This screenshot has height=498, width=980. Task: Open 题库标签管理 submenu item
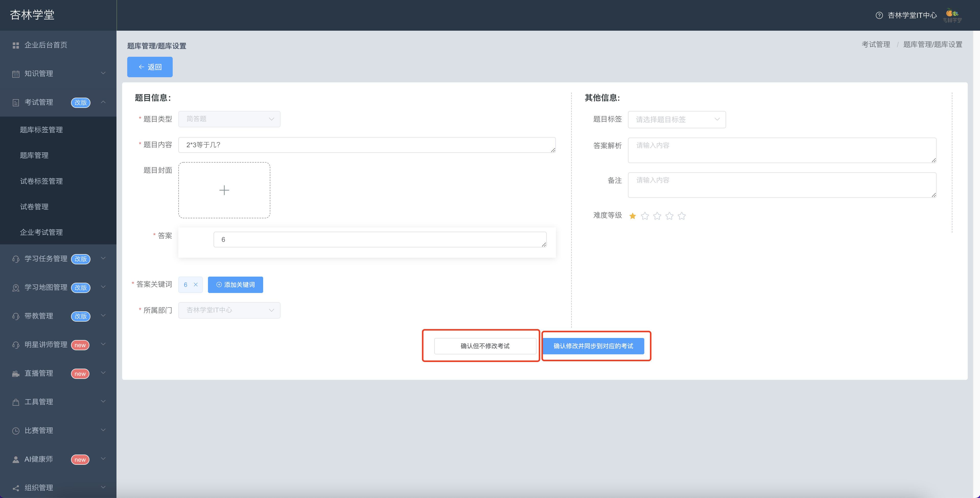click(x=41, y=129)
